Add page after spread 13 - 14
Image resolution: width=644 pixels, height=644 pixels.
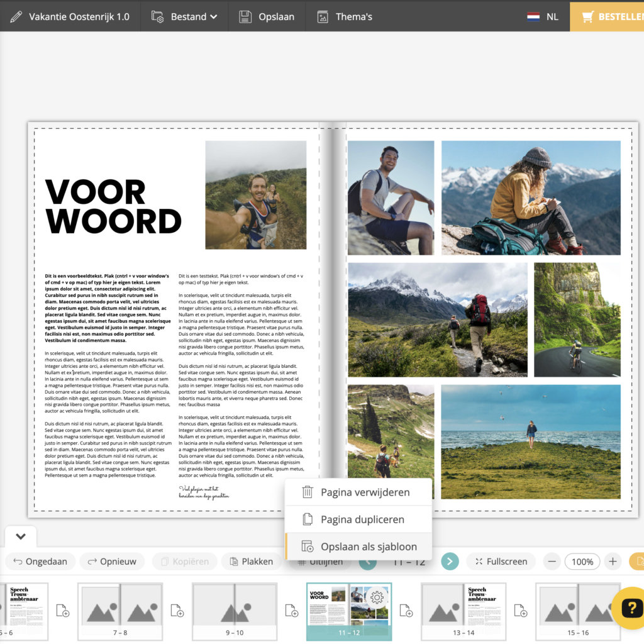(x=521, y=610)
